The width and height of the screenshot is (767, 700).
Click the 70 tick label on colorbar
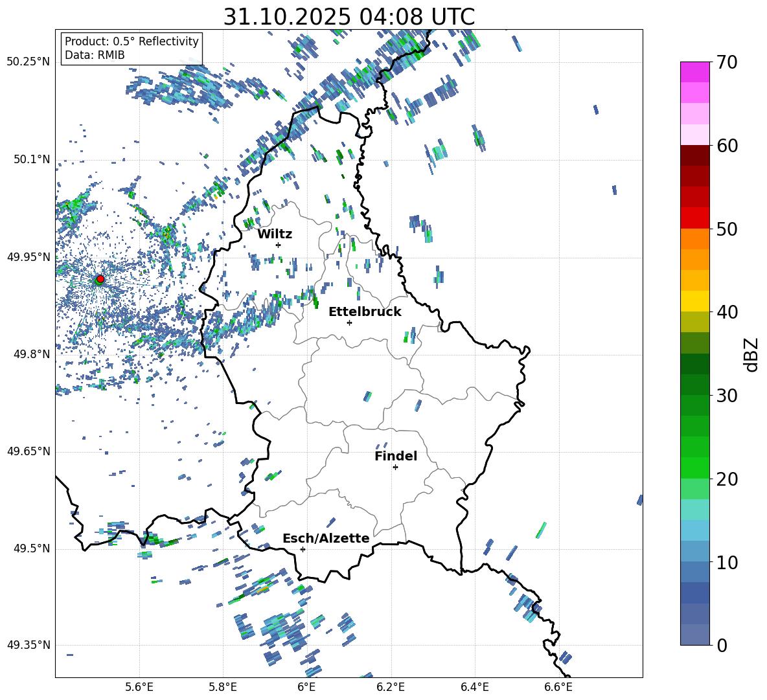(x=727, y=63)
